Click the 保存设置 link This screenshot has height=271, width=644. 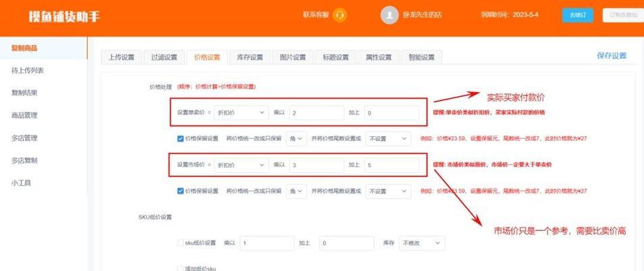(612, 56)
